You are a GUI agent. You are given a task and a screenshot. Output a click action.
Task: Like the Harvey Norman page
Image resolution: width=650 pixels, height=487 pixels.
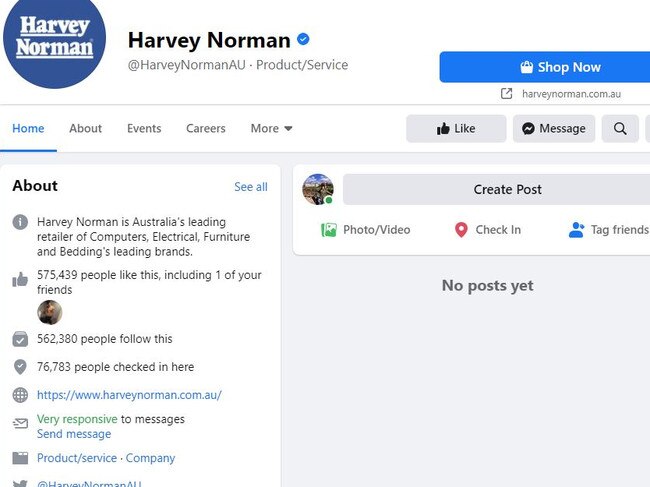(456, 128)
